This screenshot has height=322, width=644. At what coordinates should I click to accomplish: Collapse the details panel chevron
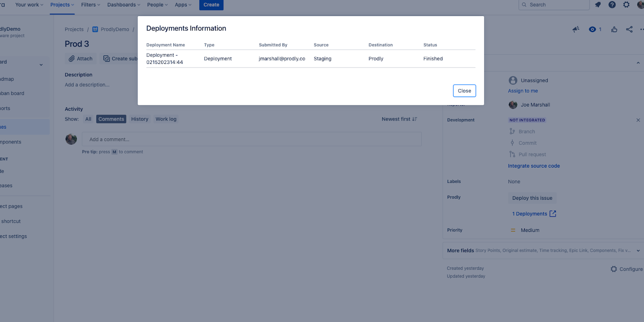pyautogui.click(x=638, y=63)
